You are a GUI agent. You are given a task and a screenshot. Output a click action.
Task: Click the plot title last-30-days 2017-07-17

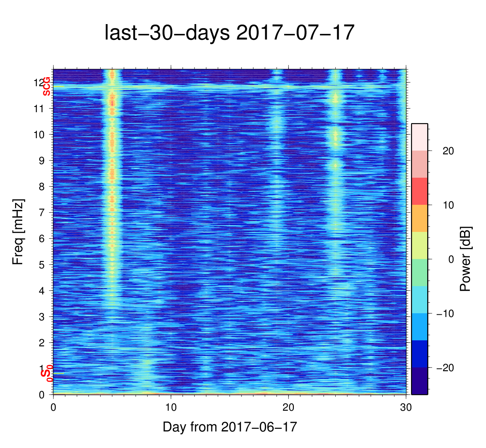(229, 33)
